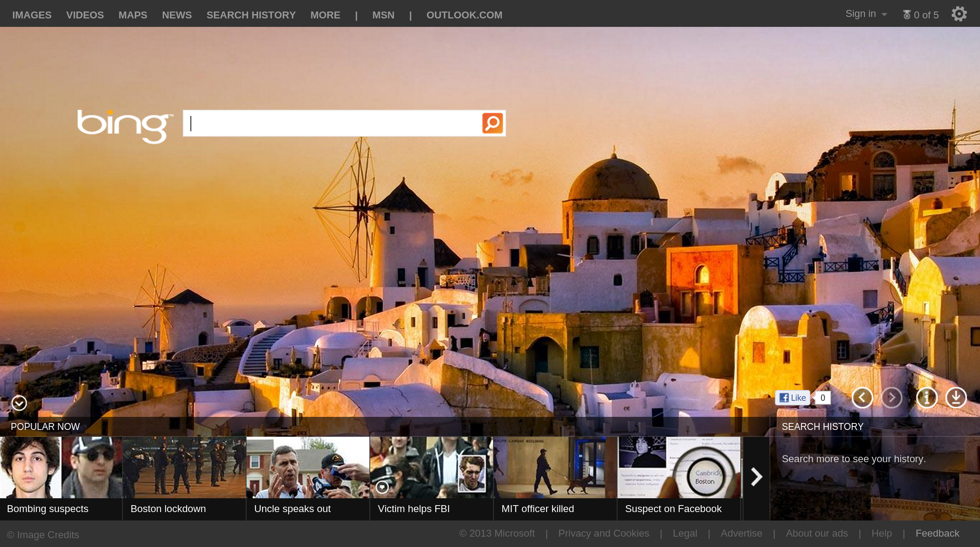Collapse the Popular Now carousel
The height and width of the screenshot is (547, 980).
pos(19,403)
